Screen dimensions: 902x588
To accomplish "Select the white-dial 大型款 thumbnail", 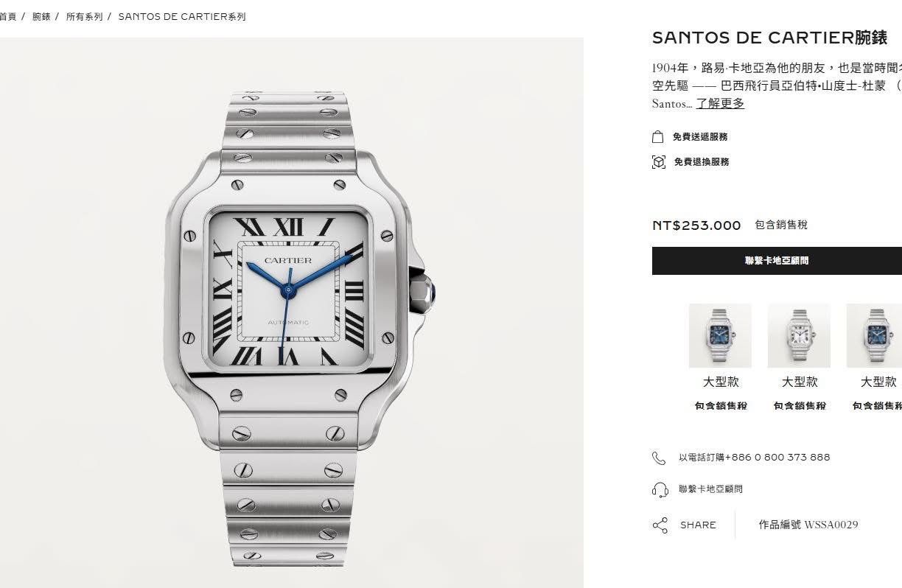I will click(x=799, y=335).
